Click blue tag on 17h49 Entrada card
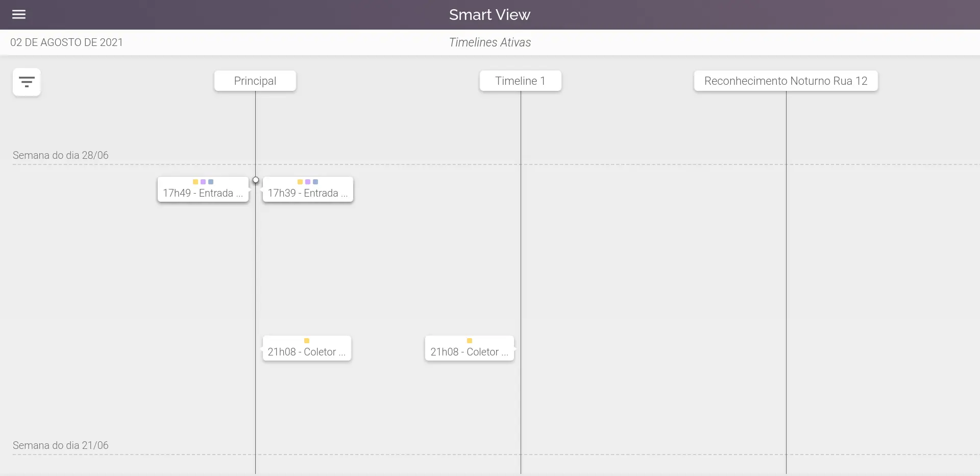The height and width of the screenshot is (476, 980). click(x=211, y=182)
